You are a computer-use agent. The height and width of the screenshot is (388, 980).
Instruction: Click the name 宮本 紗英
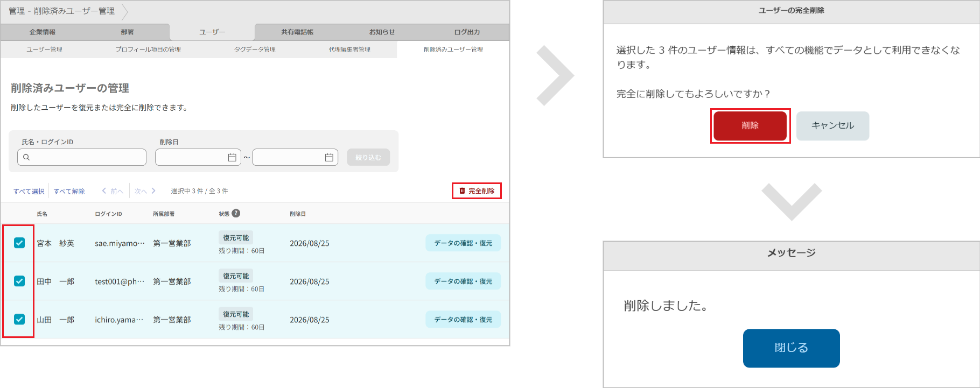point(55,243)
